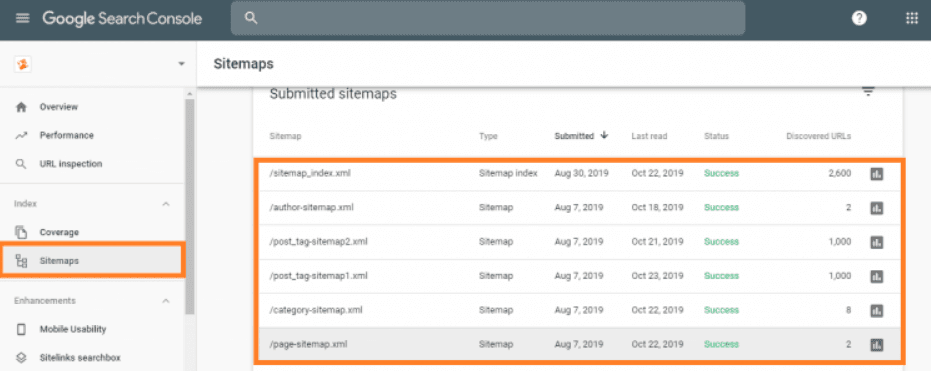The width and height of the screenshot is (931, 371).
Task: Open chart icon for /post_tag-sitemap2.xml
Action: click(x=876, y=242)
